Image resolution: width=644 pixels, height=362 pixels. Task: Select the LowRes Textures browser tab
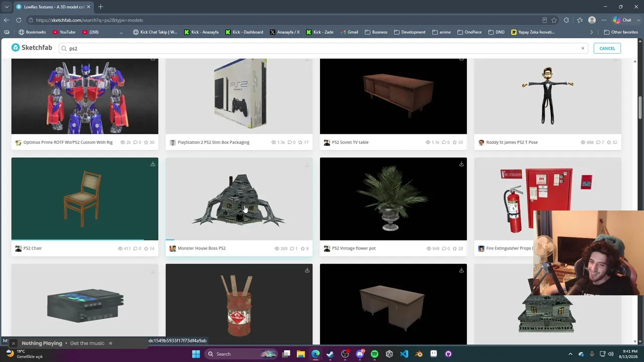pos(53,7)
